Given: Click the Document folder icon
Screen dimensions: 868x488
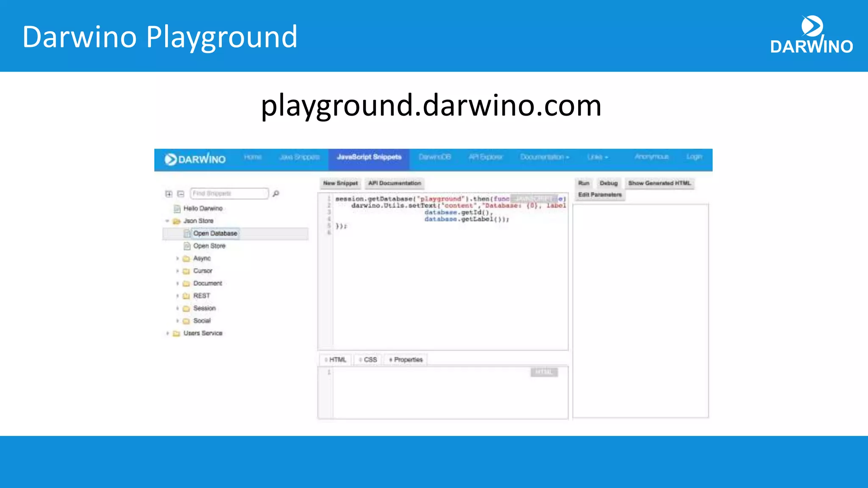Looking at the screenshot, I should point(186,283).
